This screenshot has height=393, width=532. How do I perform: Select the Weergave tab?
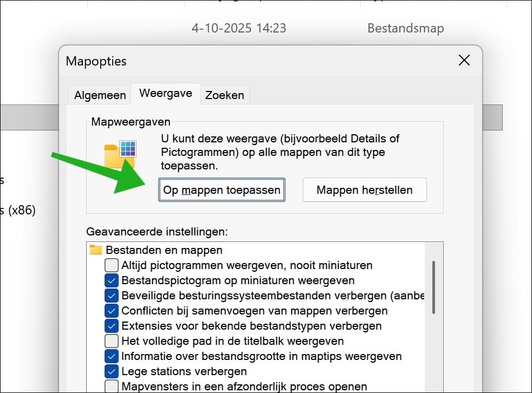click(165, 93)
